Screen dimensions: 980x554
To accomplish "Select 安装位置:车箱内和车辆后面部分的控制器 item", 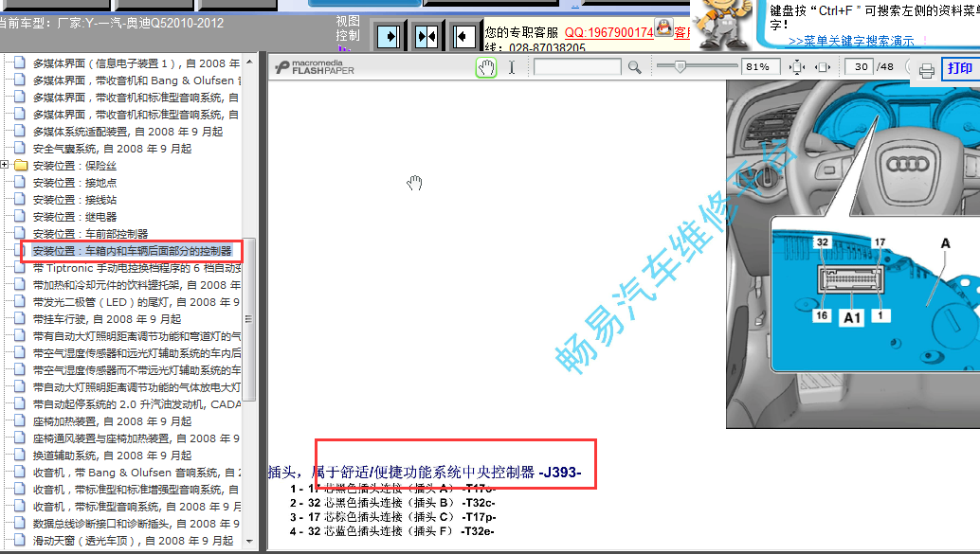I will point(132,251).
